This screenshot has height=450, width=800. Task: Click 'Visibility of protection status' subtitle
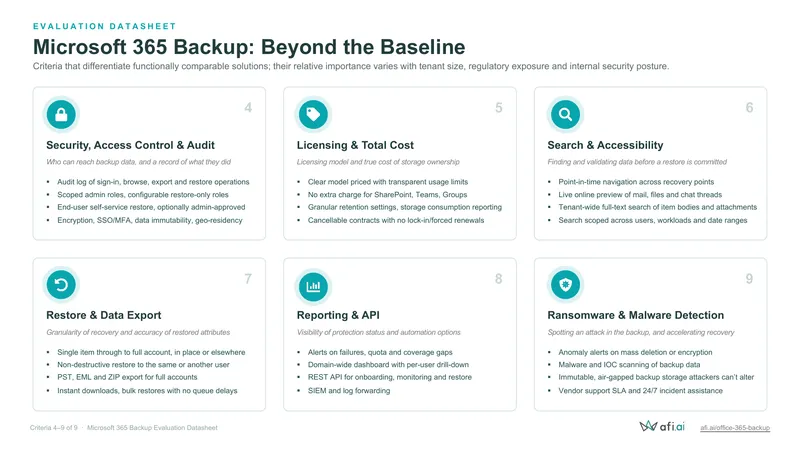pos(379,332)
